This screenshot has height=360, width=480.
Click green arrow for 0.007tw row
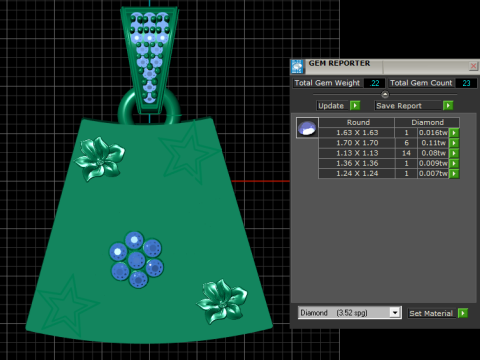[454, 174]
